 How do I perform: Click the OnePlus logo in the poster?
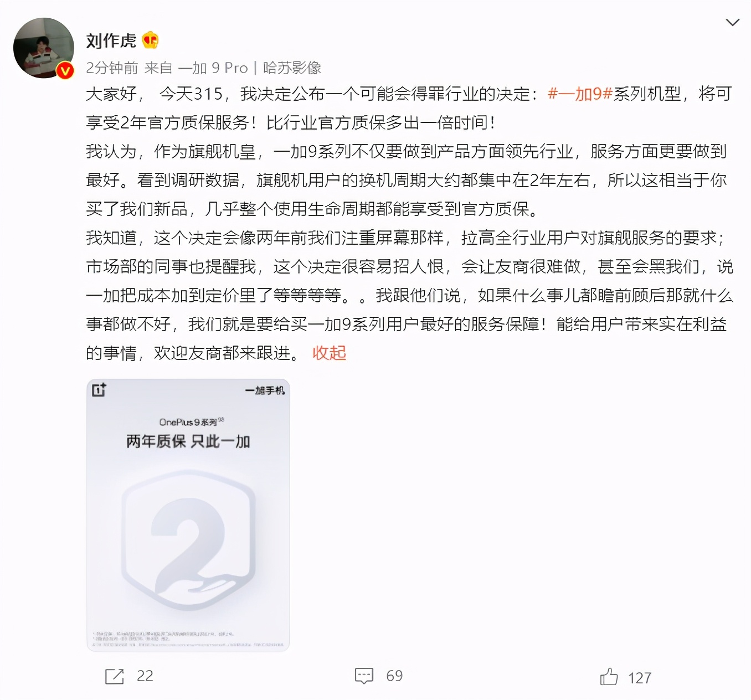pos(99,390)
